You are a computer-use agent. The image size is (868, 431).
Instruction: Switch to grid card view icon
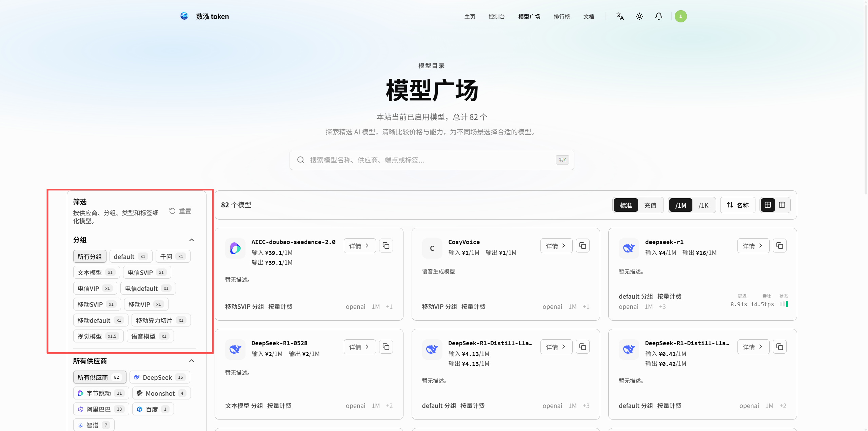point(768,205)
